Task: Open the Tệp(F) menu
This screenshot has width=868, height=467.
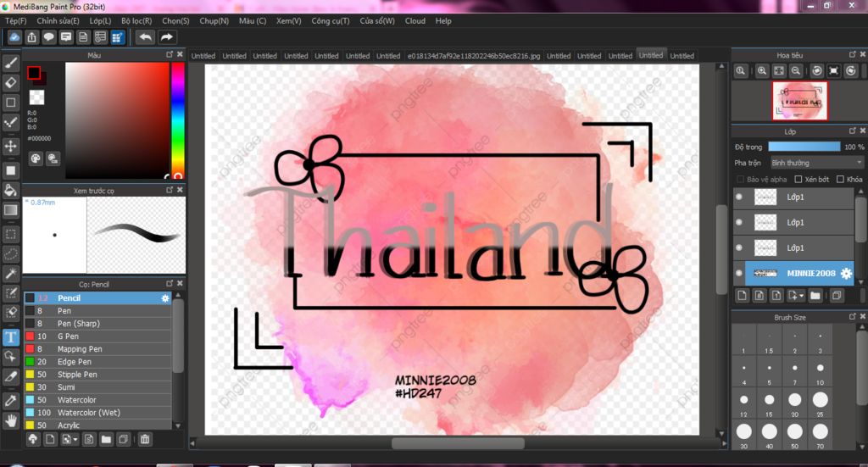Action: click(16, 21)
